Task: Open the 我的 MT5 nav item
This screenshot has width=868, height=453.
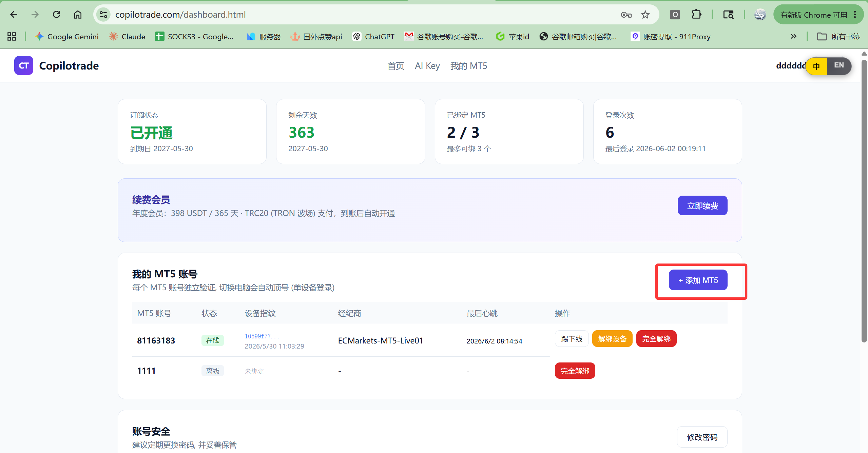Action: pos(469,66)
